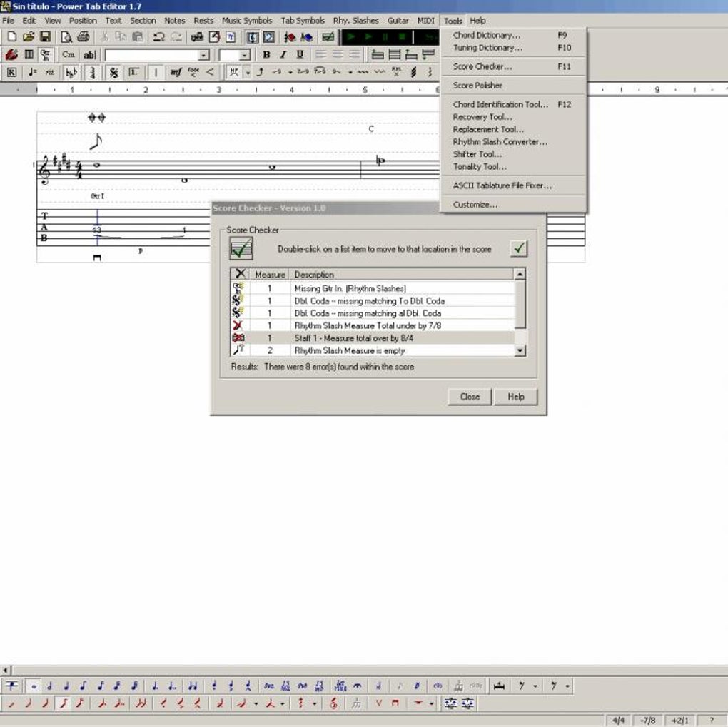Insert a Segno musical direction symbol
Viewport: 728px width, 727px height.
pos(113,73)
